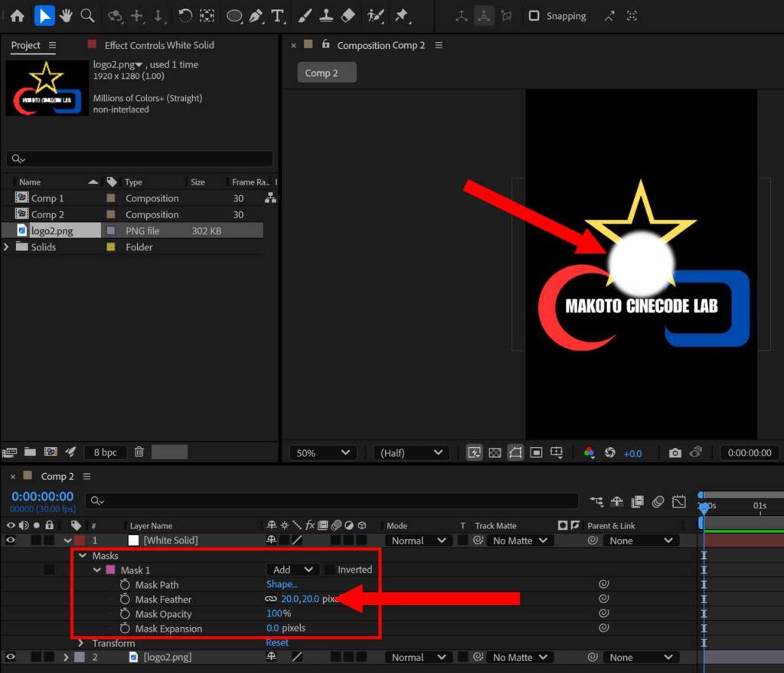784x673 pixels.
Task: Open the Comp 2 timeline panel menu
Action: click(87, 476)
